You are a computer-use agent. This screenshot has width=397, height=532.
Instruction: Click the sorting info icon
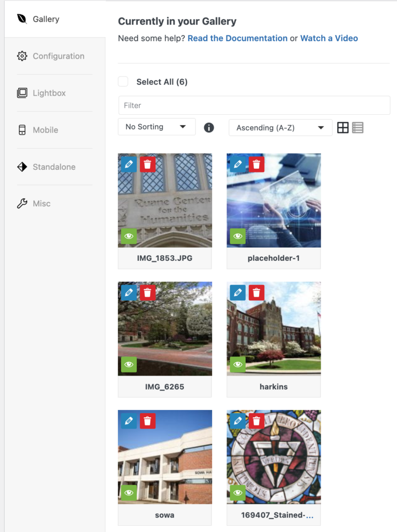(x=209, y=127)
